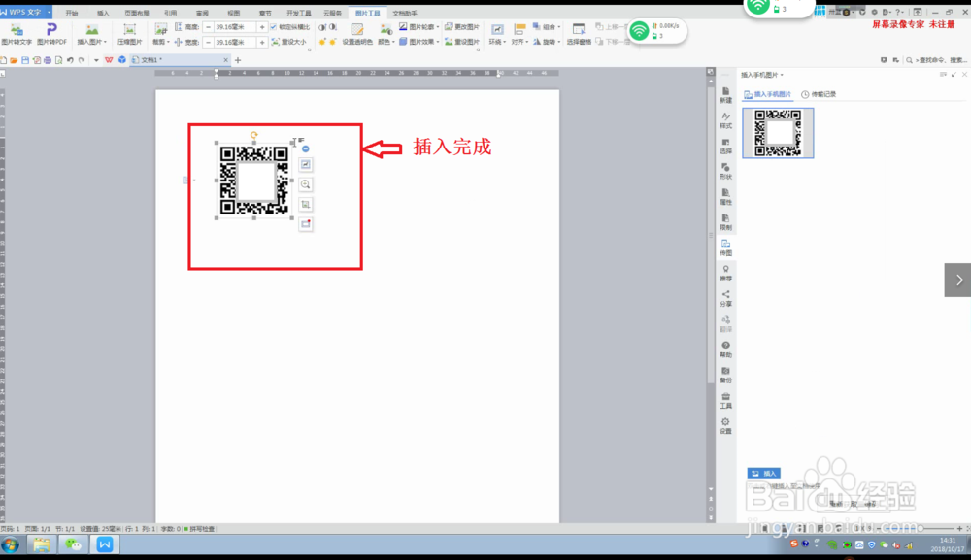Click the Print icon in quick access toolbar

tap(48, 60)
